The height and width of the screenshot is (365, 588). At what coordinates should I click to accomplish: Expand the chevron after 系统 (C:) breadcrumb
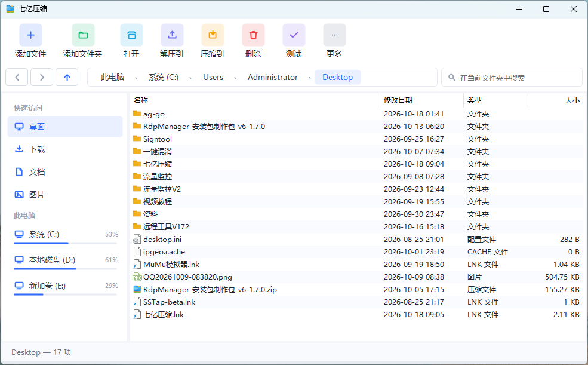190,78
